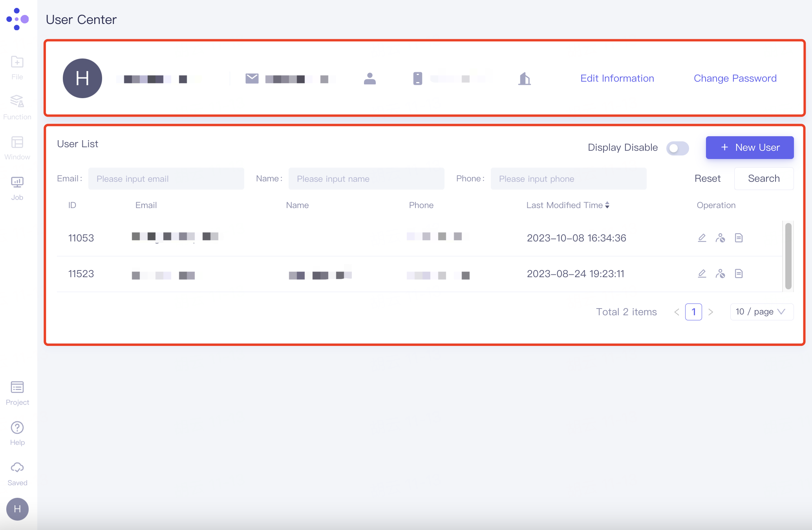Select page 1 in pagination
The image size is (812, 530).
click(x=693, y=312)
